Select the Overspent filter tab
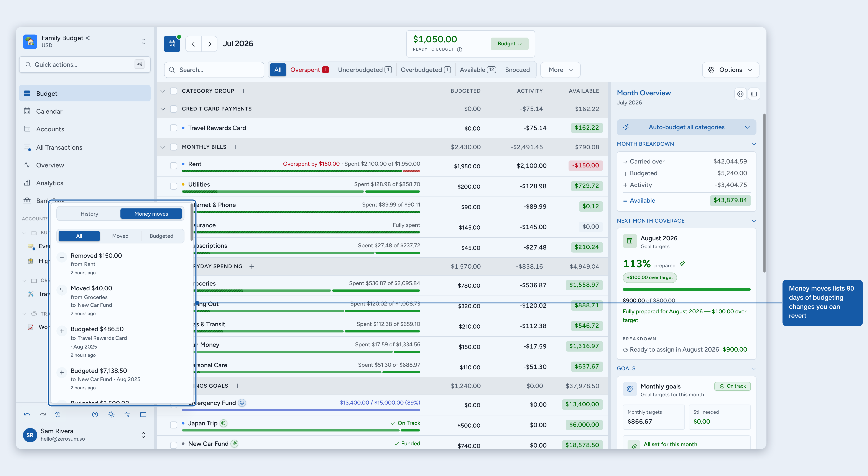The height and width of the screenshot is (476, 868). tap(309, 70)
